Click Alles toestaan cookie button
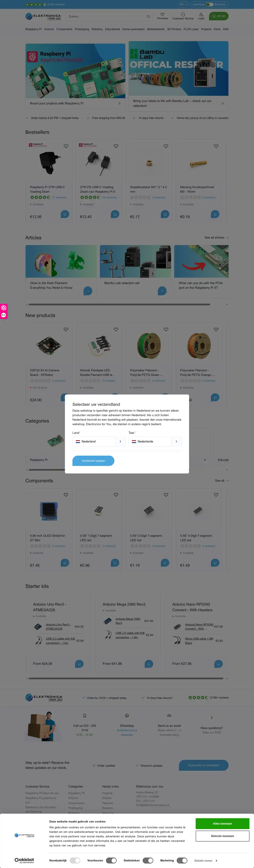Screen dimensions: 254x868 (222, 824)
